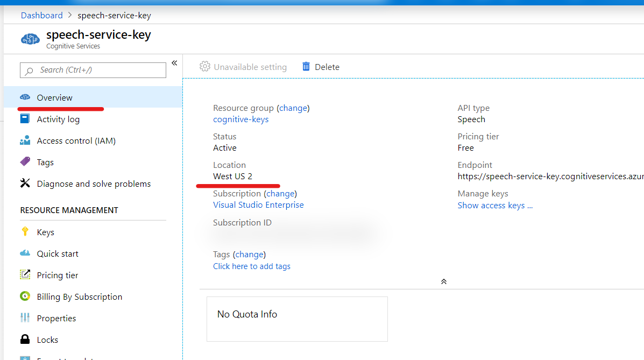The width and height of the screenshot is (644, 360).
Task: Change Tags via the change link
Action: tap(249, 255)
